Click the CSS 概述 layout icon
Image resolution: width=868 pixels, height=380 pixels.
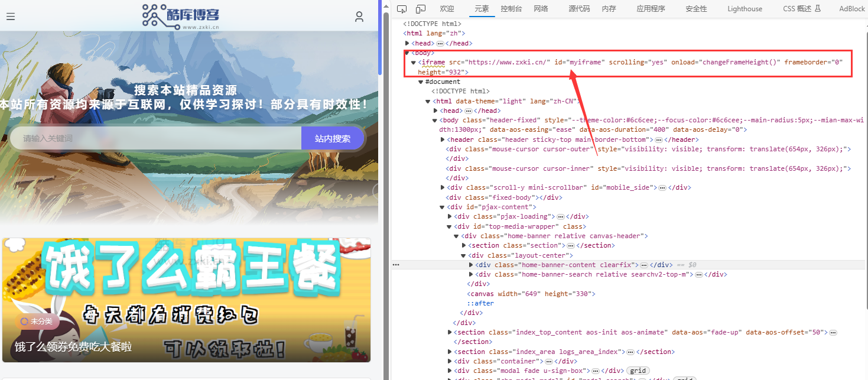(818, 8)
